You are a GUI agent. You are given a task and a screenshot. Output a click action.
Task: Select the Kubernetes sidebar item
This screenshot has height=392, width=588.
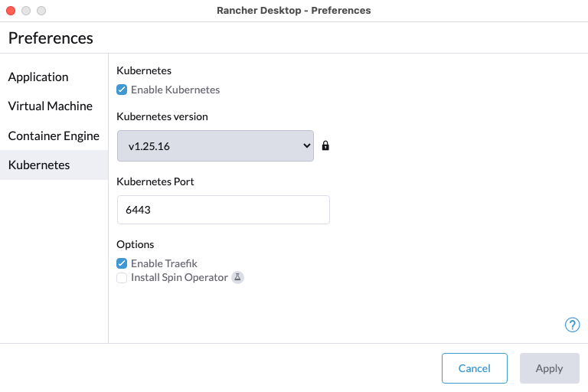point(39,165)
